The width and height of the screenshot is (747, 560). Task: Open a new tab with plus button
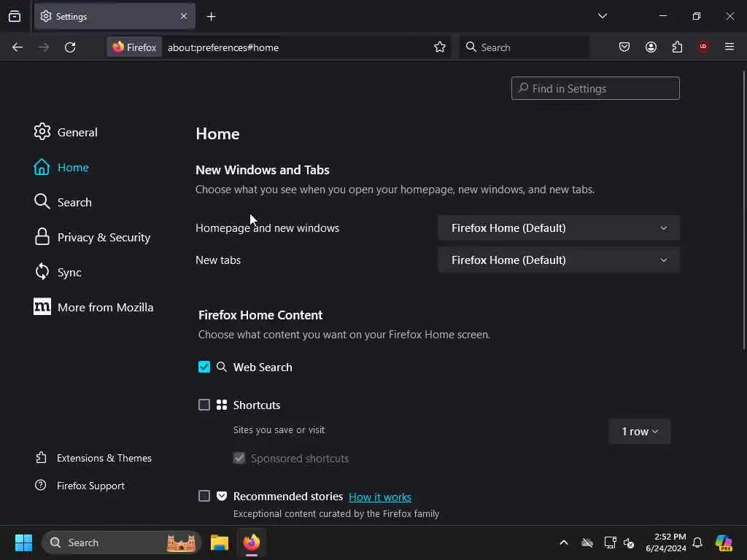211,17
